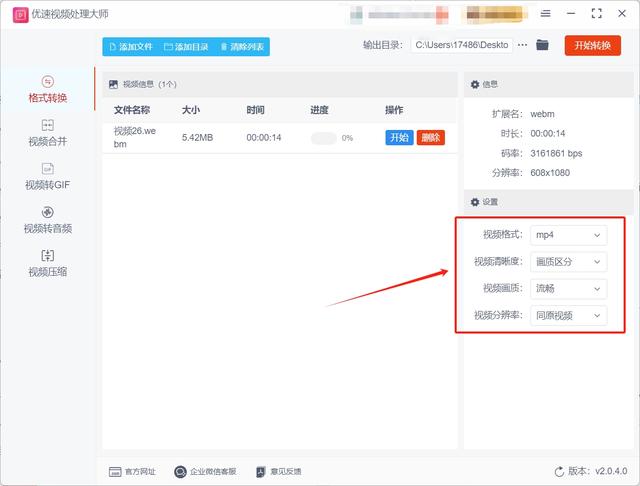Click 企业微信客服 link
Screen dimensions: 640x486
(213, 472)
